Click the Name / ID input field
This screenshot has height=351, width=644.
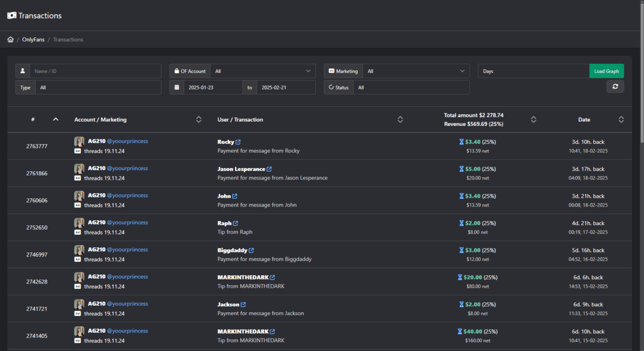[95, 71]
